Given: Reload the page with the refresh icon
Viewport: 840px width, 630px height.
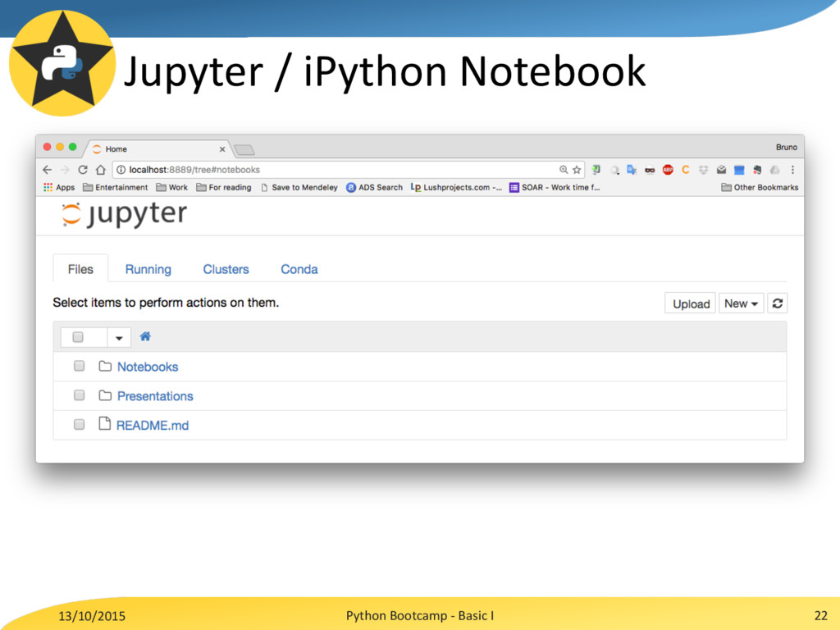Looking at the screenshot, I should click(x=83, y=170).
